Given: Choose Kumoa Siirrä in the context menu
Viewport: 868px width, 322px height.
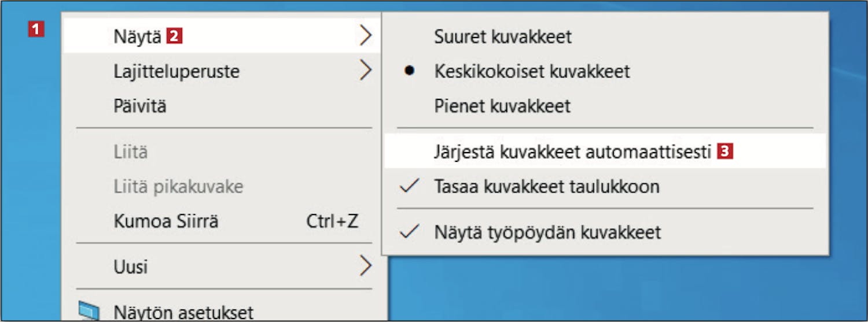Looking at the screenshot, I should tap(166, 221).
